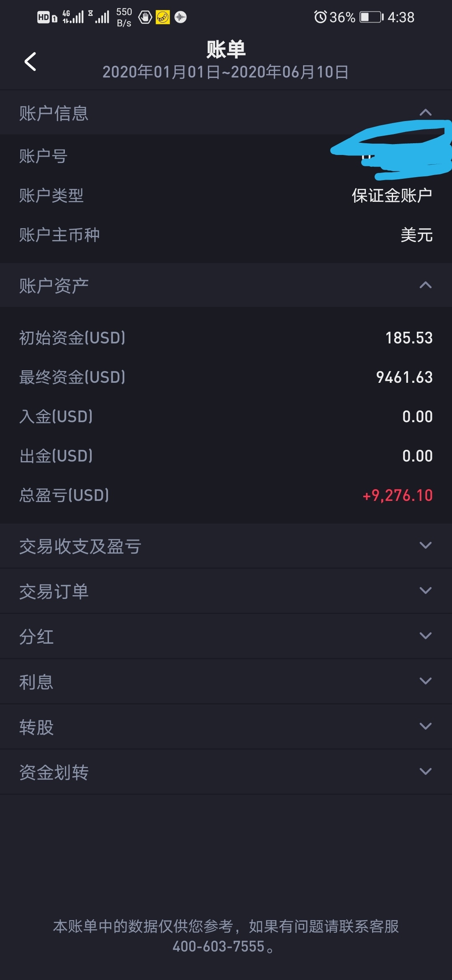Select the statement date range text
This screenshot has width=452, height=980.
point(226,72)
